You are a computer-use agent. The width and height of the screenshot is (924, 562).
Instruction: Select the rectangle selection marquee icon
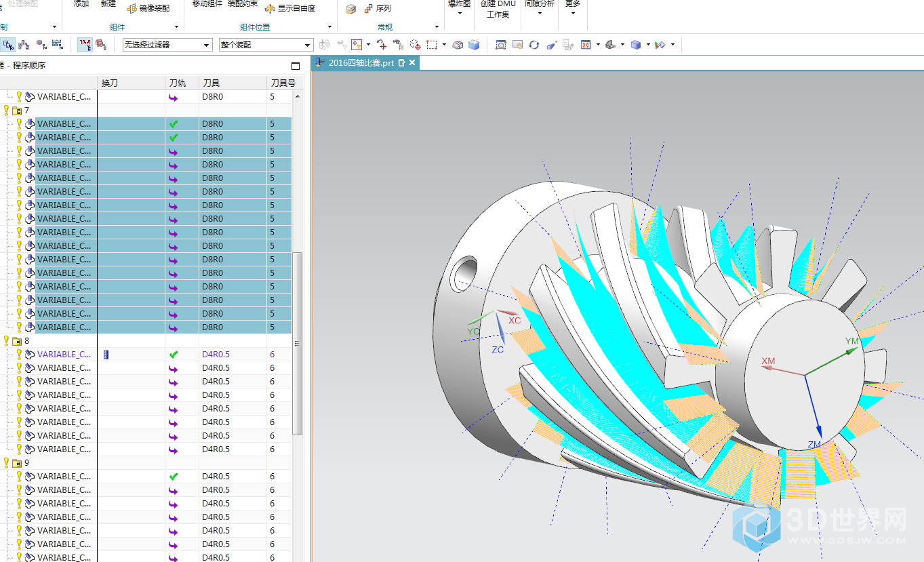(431, 45)
